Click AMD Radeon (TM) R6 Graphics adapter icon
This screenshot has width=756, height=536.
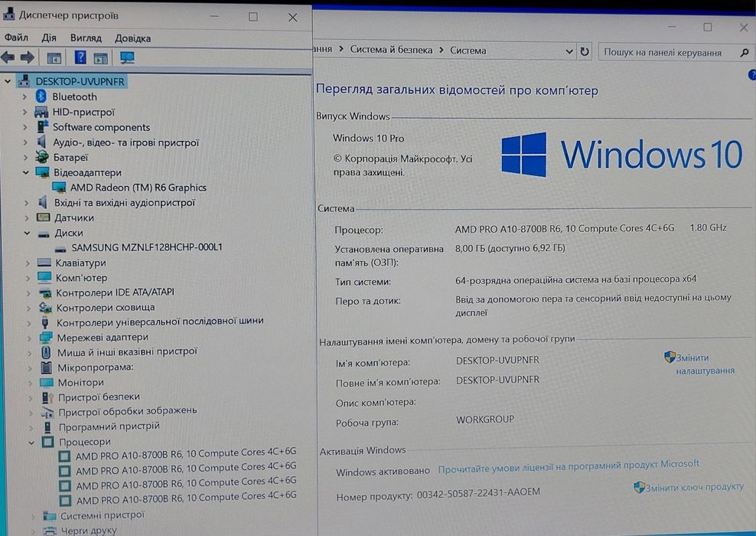coord(59,187)
